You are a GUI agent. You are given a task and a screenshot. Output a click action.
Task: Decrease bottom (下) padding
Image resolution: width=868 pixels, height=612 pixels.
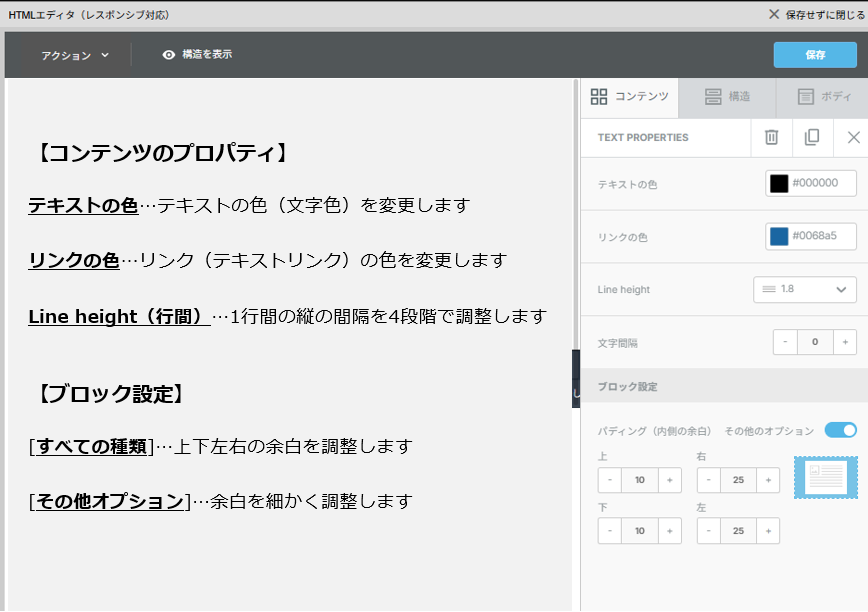click(609, 531)
